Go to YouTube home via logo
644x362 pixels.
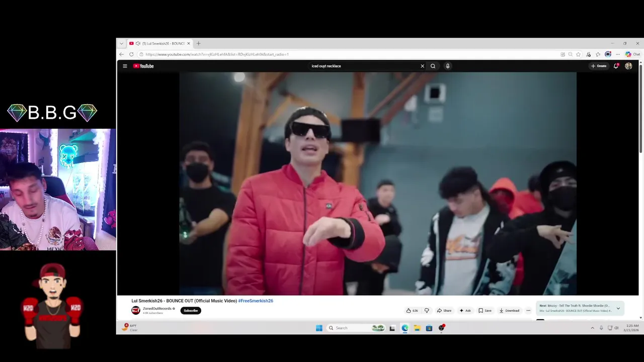(143, 66)
